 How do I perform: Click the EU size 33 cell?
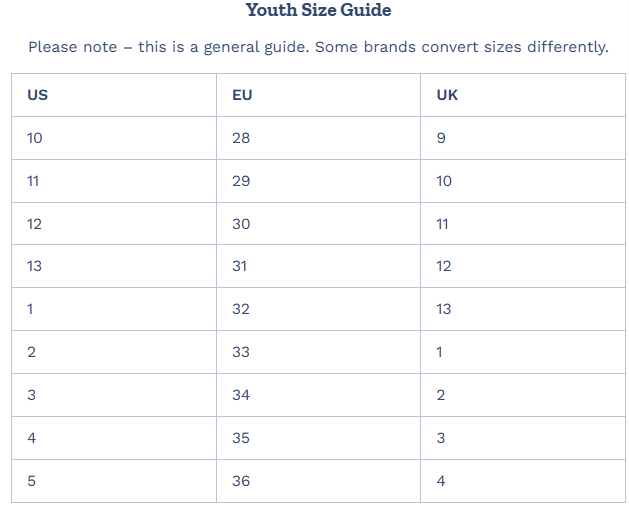pyautogui.click(x=319, y=352)
